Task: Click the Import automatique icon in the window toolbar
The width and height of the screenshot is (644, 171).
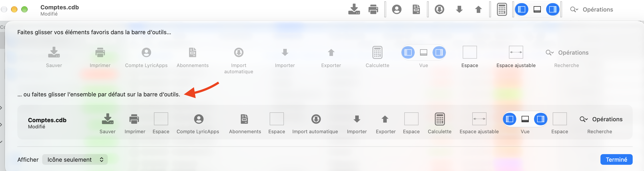Action: [439, 9]
